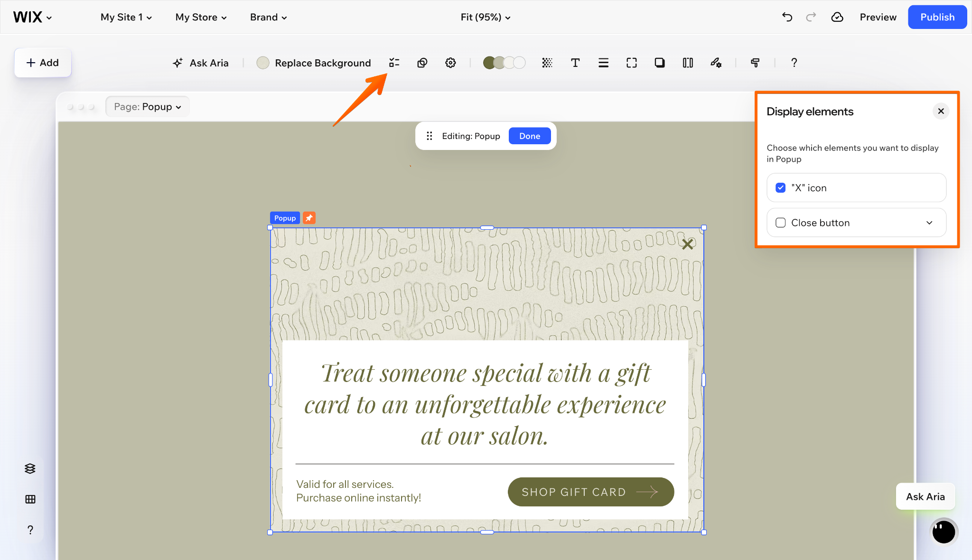Open the column layout icon
Screen dimensions: 972x560
[688, 63]
